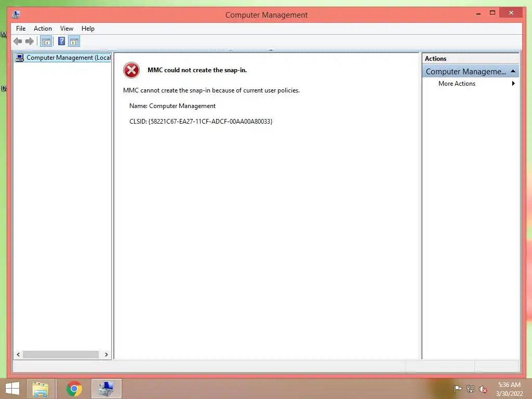Image resolution: width=532 pixels, height=399 pixels.
Task: Select Computer Management (Local) tree node
Action: (x=63, y=58)
